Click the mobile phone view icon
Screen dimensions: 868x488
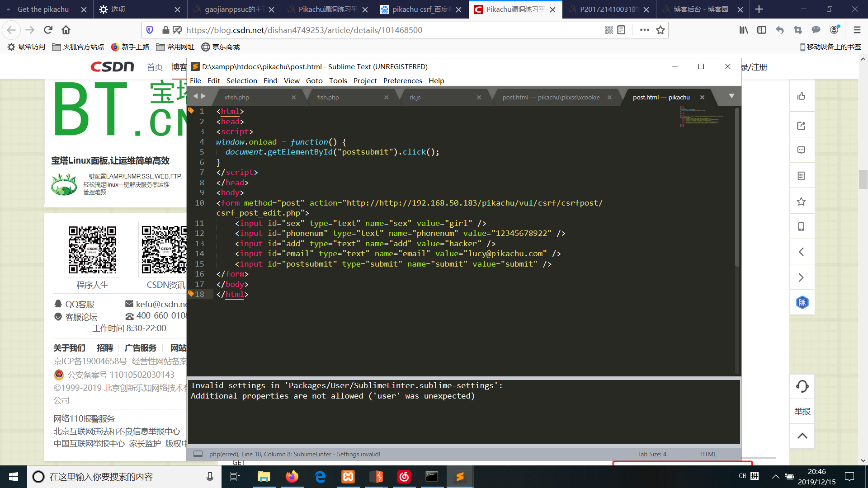point(801,226)
